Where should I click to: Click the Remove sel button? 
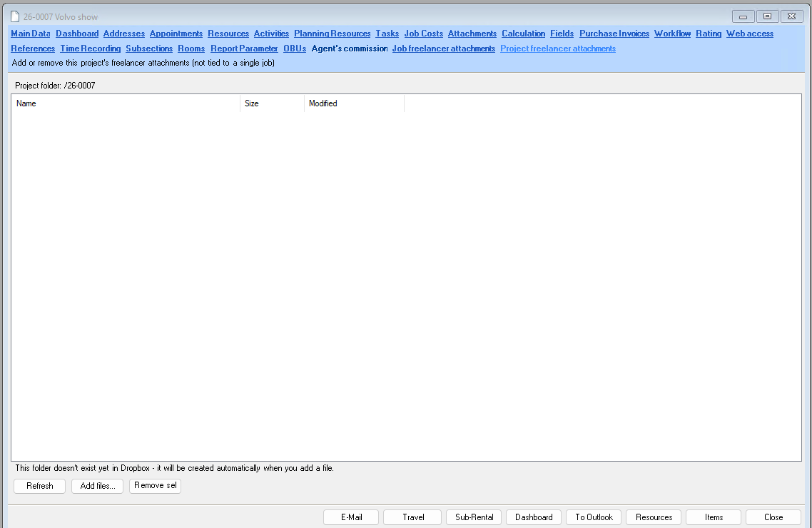pos(156,486)
